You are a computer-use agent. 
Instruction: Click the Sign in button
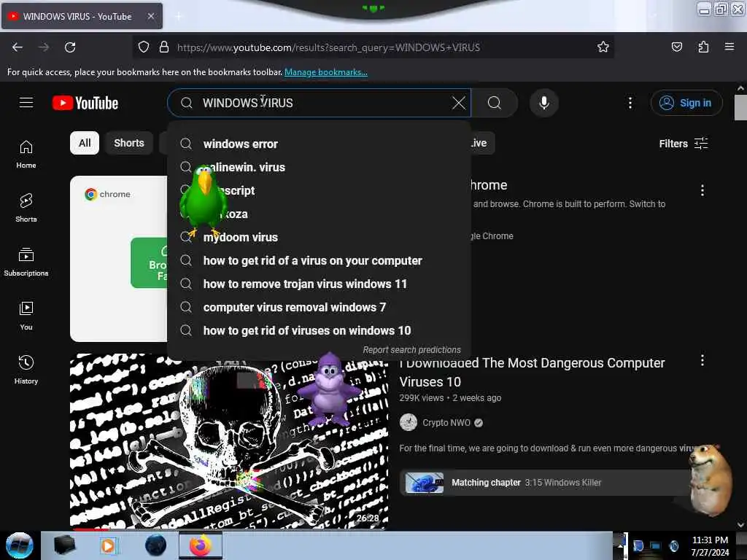[x=686, y=103]
